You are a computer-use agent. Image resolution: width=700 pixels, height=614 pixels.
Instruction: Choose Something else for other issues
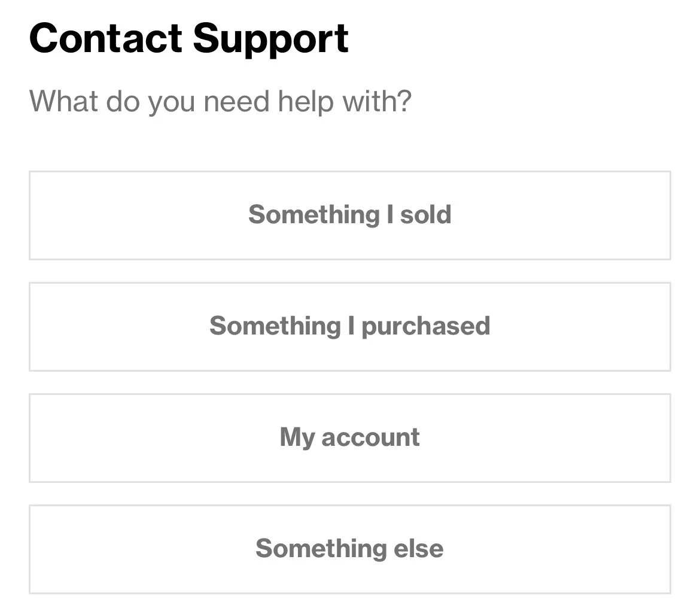[350, 549]
